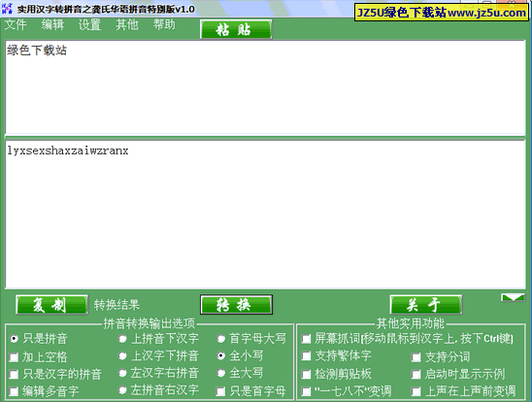Click the 关于 about button

[426, 305]
